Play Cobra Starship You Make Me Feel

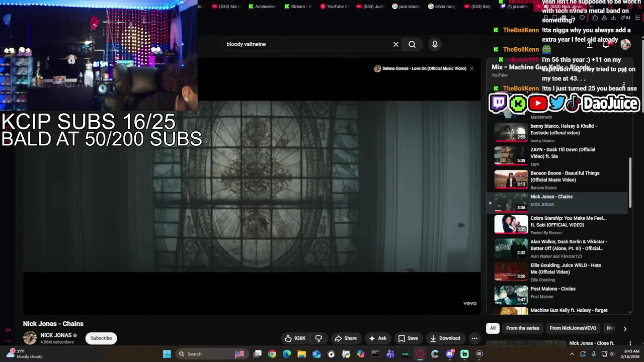[x=557, y=225]
